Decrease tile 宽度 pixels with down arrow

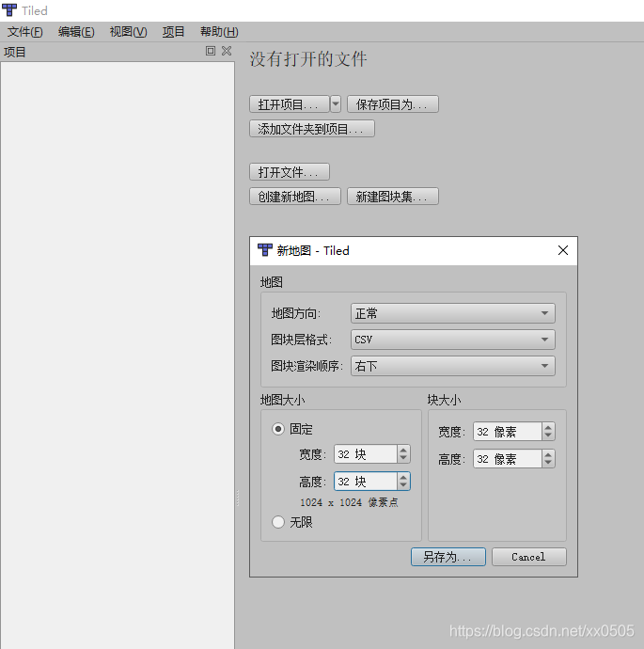[548, 435]
